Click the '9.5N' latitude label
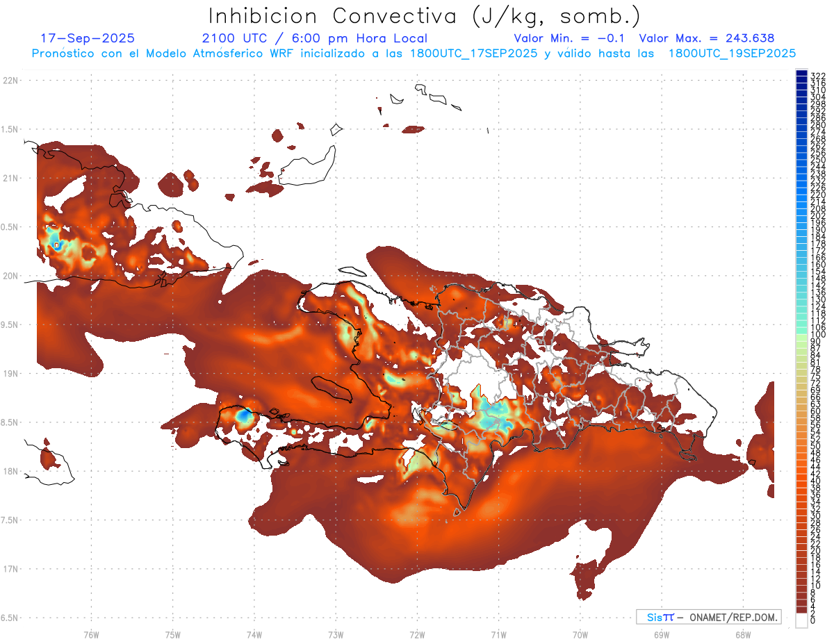The image size is (834, 644). coord(10,324)
